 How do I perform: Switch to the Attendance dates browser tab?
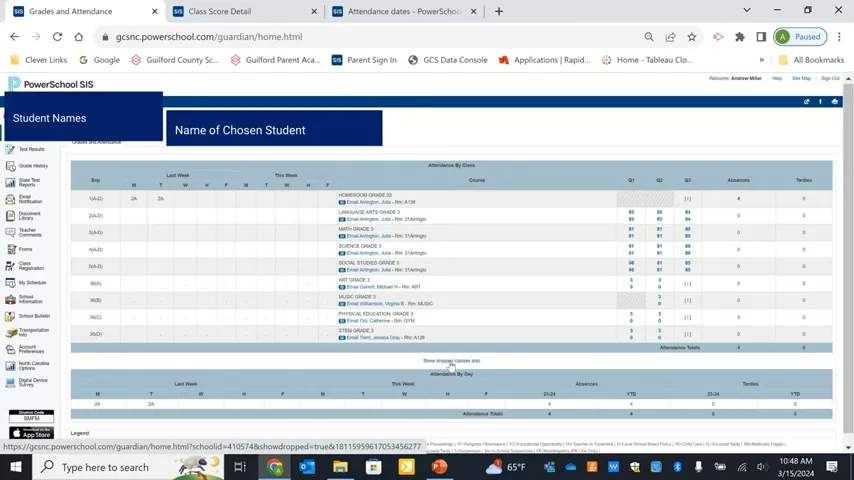pos(400,12)
